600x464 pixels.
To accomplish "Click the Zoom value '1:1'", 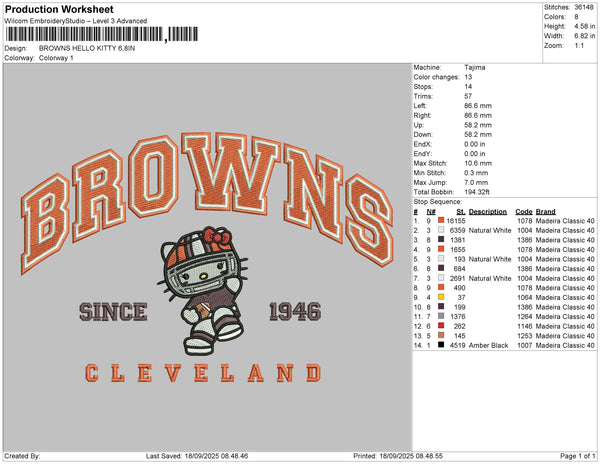I will [579, 46].
